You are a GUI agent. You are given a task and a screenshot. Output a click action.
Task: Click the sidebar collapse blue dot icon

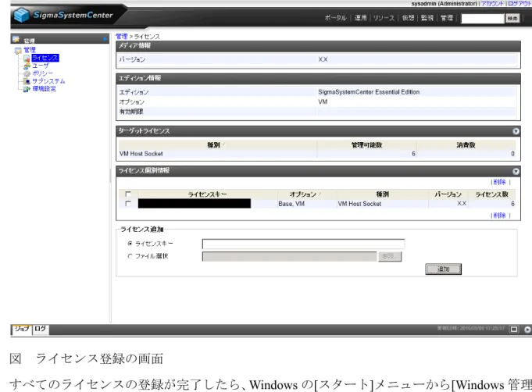click(105, 39)
